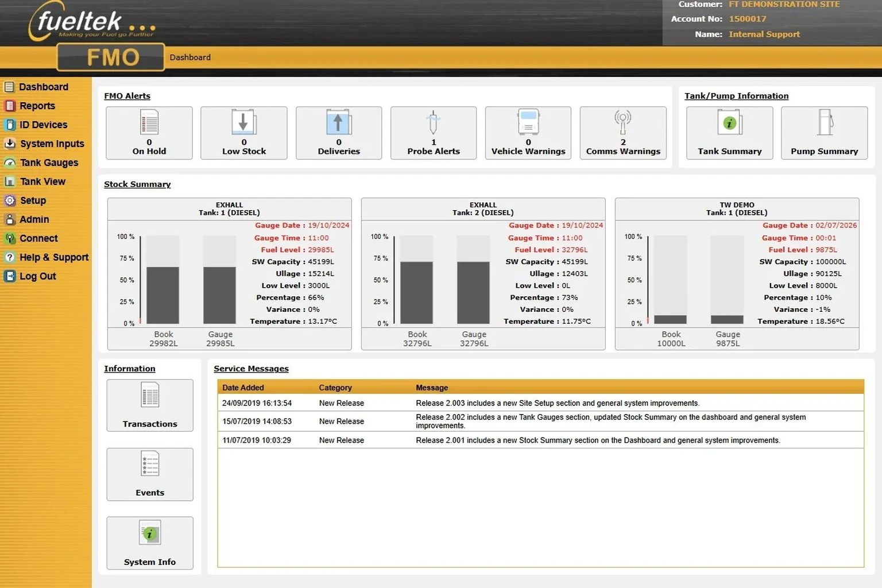Select the EXHALL Tank 1 Gauge bar
The height and width of the screenshot is (588, 882).
click(x=219, y=295)
